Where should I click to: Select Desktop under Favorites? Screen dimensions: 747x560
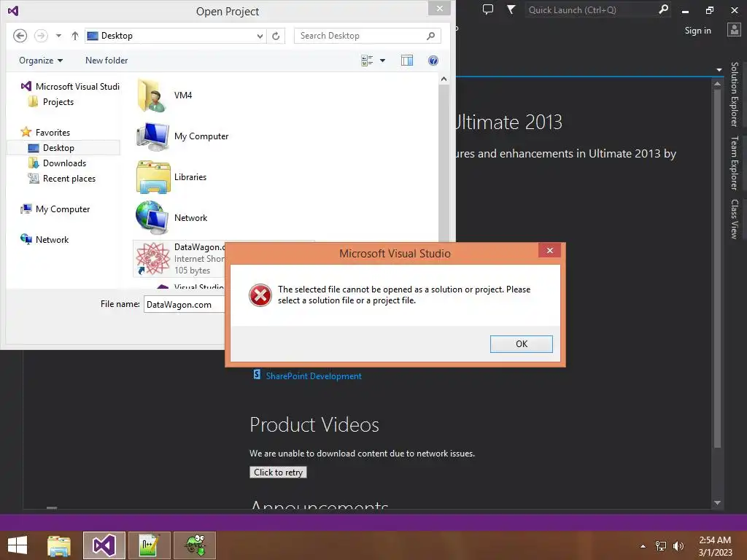63,147
